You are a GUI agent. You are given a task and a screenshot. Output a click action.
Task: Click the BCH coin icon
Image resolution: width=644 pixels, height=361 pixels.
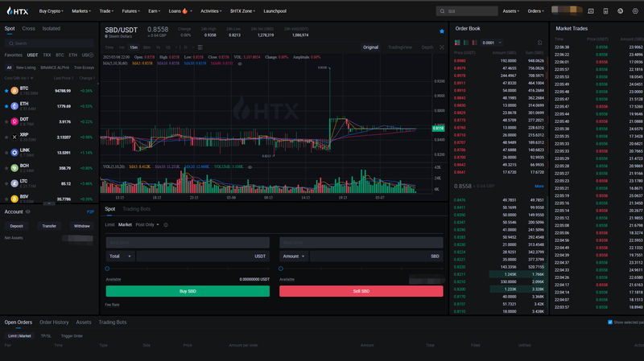14,168
